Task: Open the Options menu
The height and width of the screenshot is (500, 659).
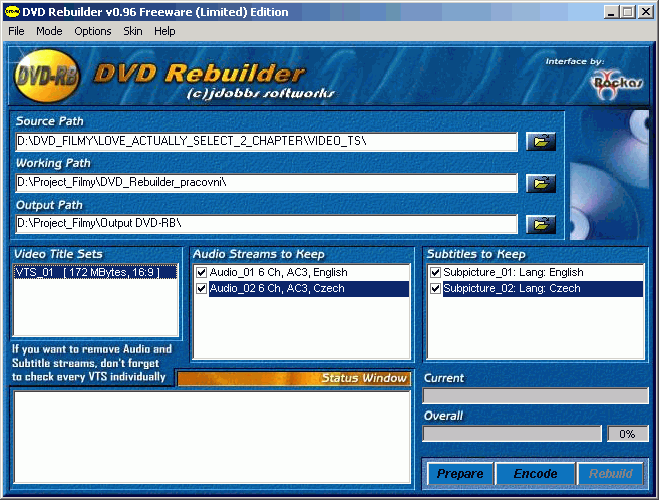Action: click(93, 31)
